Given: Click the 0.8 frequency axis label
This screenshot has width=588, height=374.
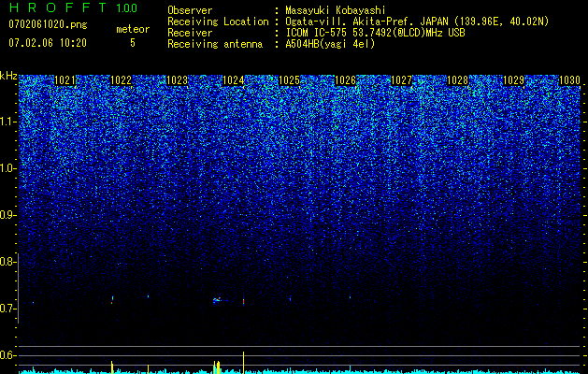Looking at the screenshot, I should tap(7, 262).
